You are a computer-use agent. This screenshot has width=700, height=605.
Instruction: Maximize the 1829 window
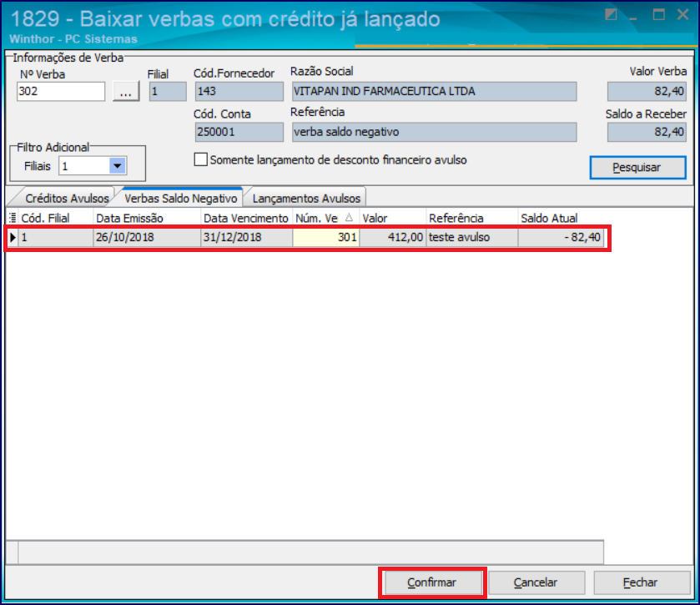point(658,15)
